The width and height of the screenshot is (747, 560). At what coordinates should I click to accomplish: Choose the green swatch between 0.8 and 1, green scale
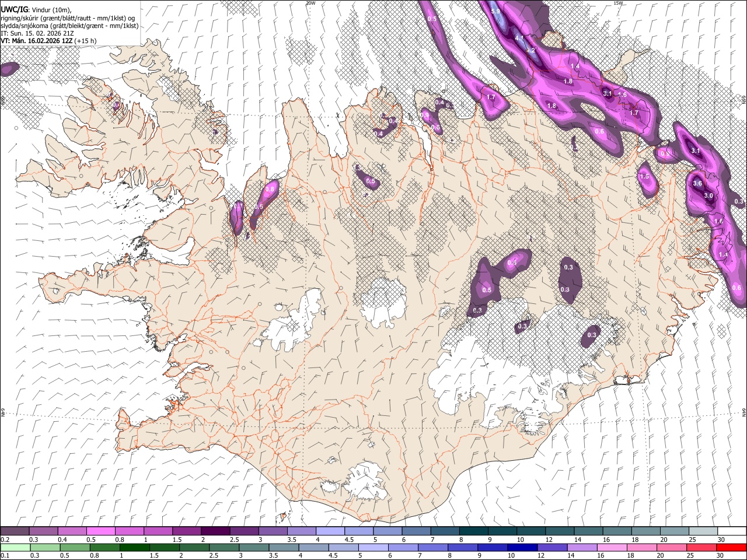point(104,547)
